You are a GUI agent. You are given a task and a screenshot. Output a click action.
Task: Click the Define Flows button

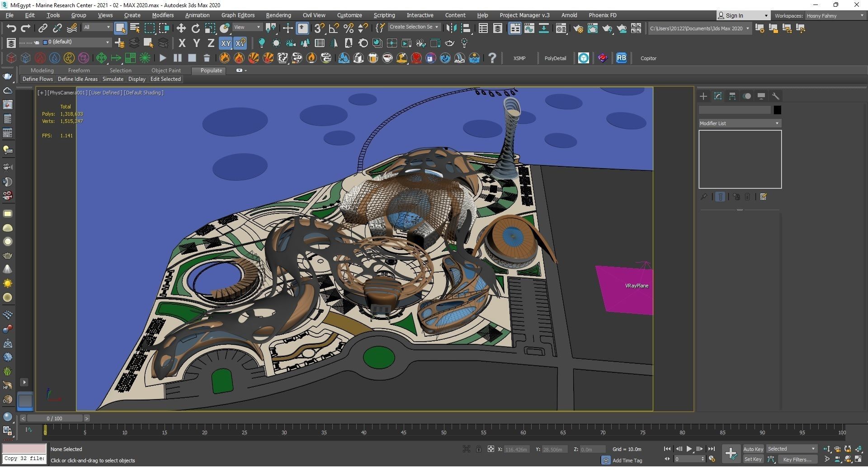pyautogui.click(x=38, y=79)
